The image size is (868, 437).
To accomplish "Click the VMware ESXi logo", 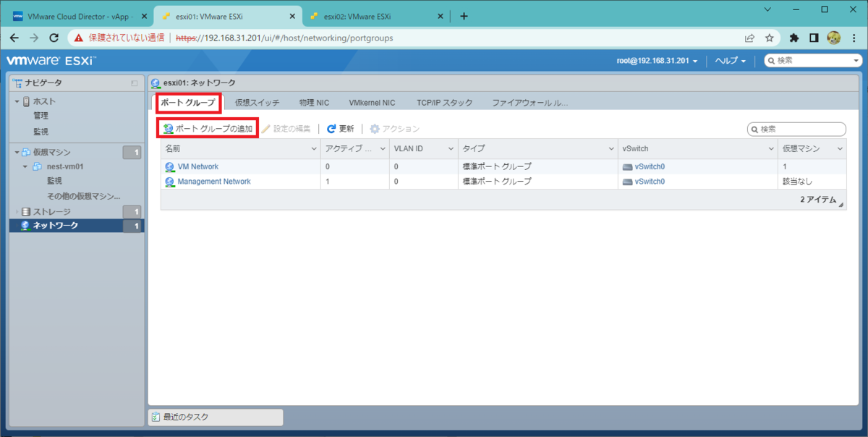I will click(51, 61).
